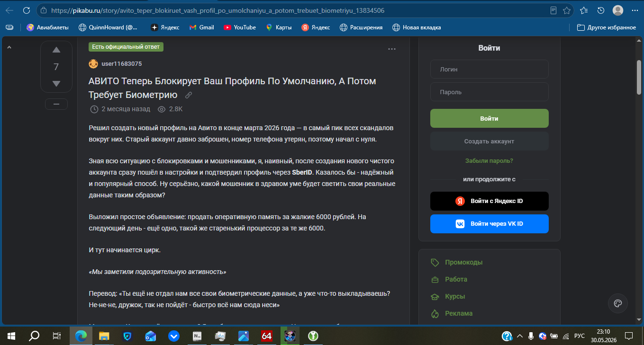
Task: Switch keyboard language РУС indicator
Action: (x=579, y=336)
